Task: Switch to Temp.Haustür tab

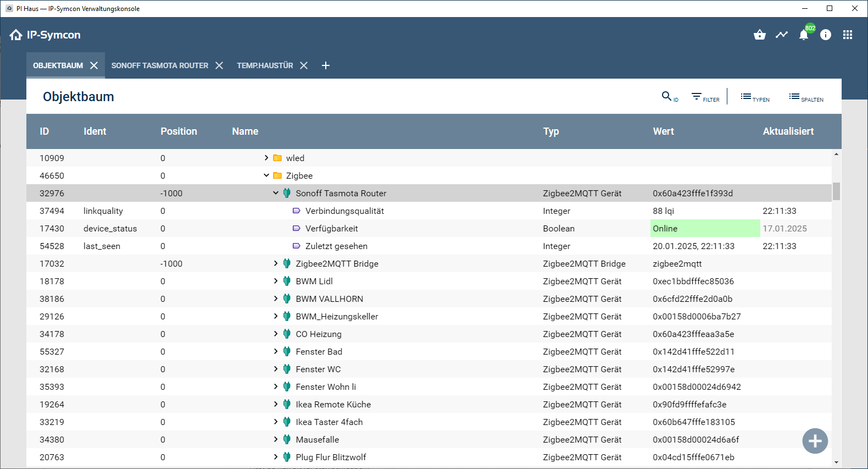Action: click(x=265, y=65)
